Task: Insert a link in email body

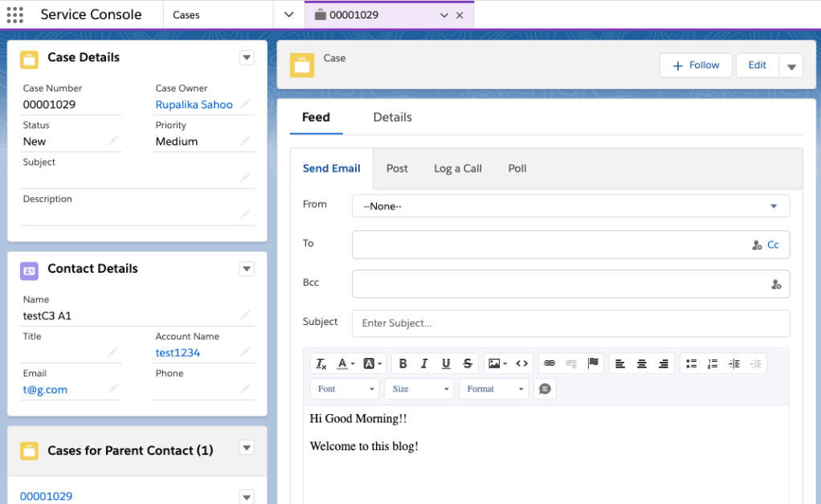Action: pos(549,364)
